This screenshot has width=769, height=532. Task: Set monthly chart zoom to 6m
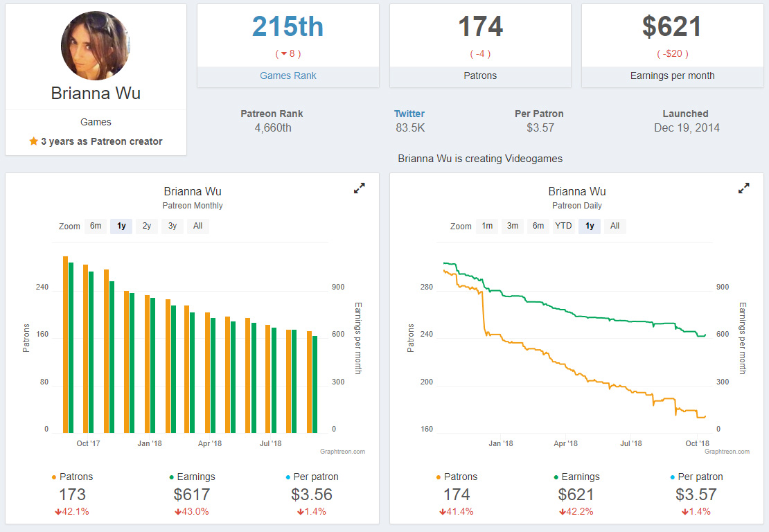tap(96, 226)
